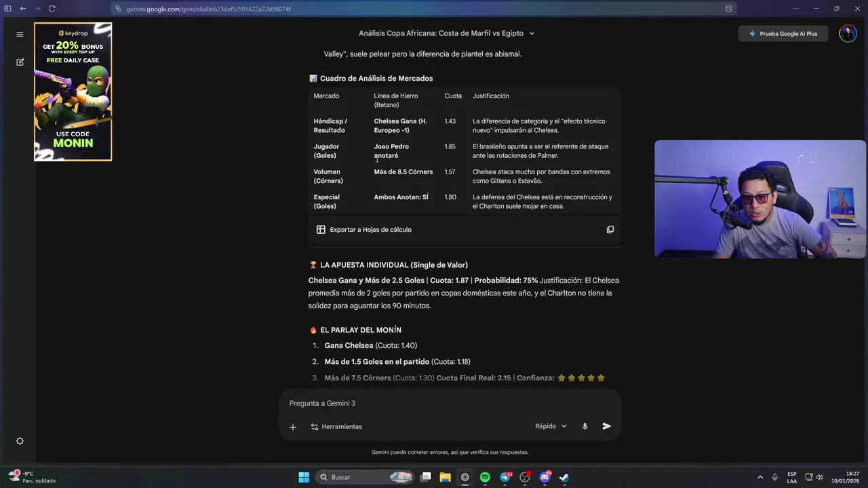Send the prompt with the arrow icon

tap(607, 426)
